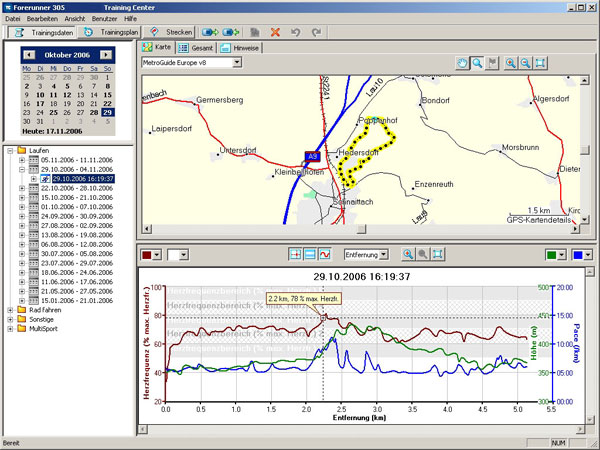Click the grayed copy icon in toolbar
Image resolution: width=600 pixels, height=450 pixels.
[x=254, y=33]
